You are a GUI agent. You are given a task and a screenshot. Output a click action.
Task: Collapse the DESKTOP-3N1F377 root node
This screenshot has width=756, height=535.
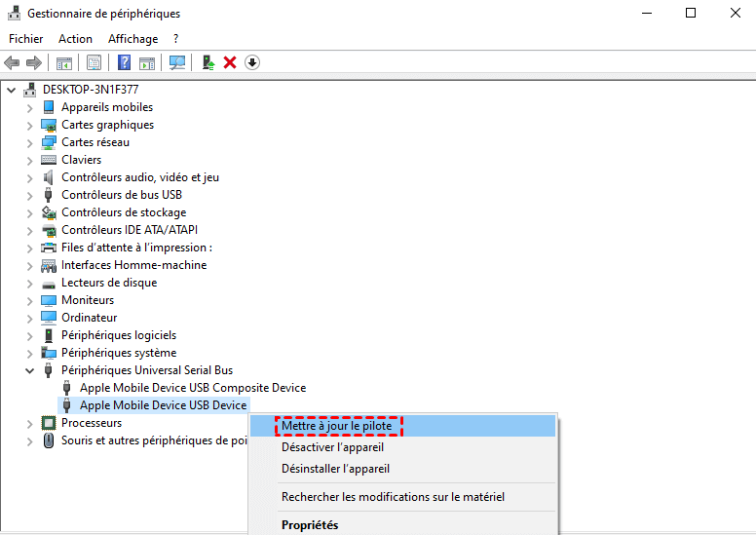tap(12, 90)
